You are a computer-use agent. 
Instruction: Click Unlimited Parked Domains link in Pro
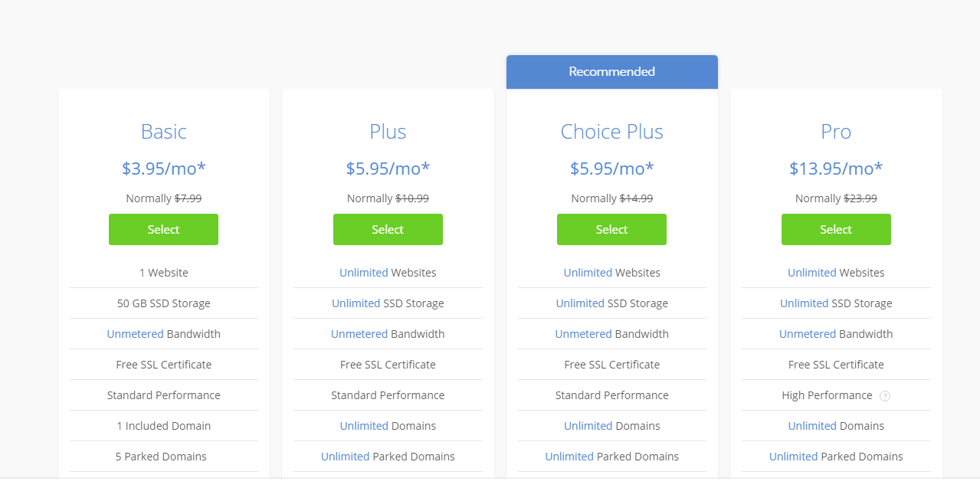point(793,457)
